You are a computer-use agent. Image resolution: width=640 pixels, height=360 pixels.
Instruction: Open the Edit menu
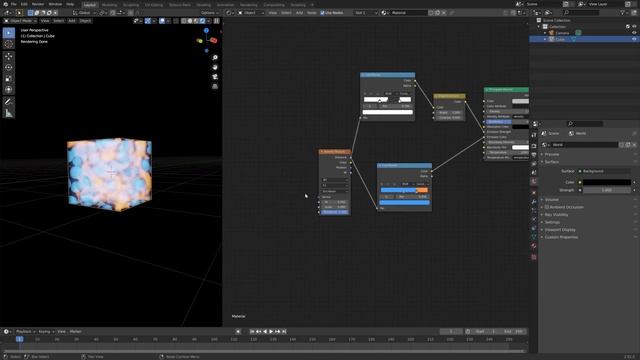click(x=24, y=4)
